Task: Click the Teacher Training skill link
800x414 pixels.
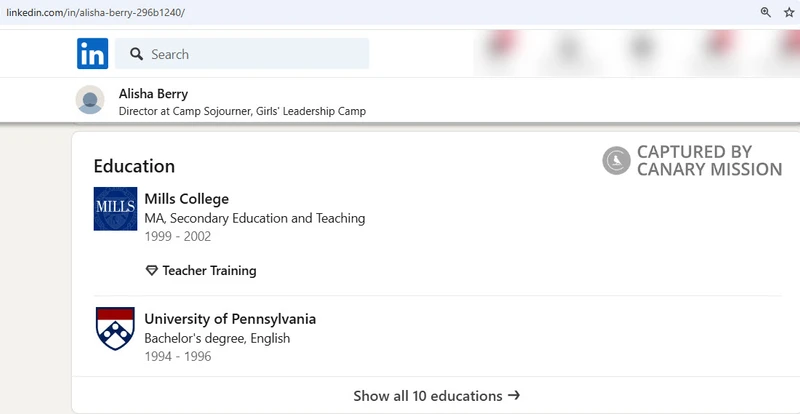Action: click(209, 271)
